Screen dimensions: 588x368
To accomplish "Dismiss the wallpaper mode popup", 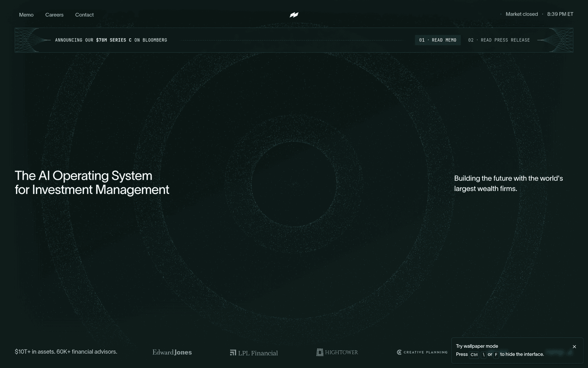I will pyautogui.click(x=574, y=347).
